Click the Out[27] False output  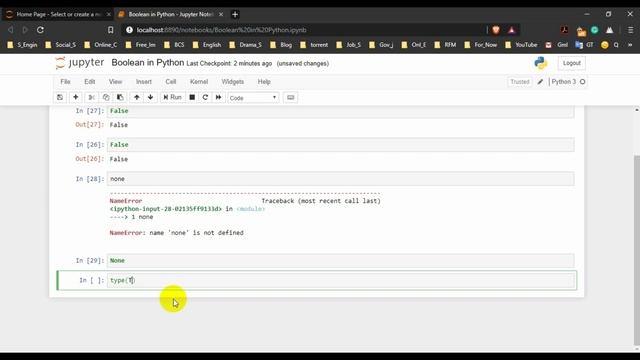(119, 125)
